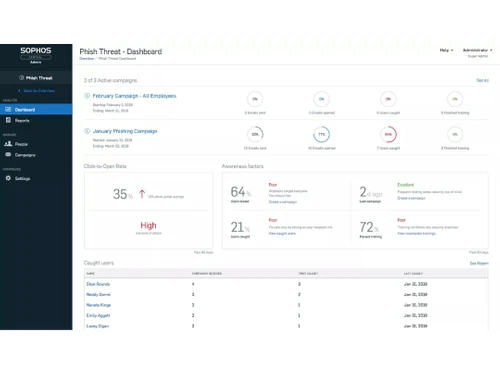
Task: Click the clock icon beside February Campaign
Action: point(87,96)
